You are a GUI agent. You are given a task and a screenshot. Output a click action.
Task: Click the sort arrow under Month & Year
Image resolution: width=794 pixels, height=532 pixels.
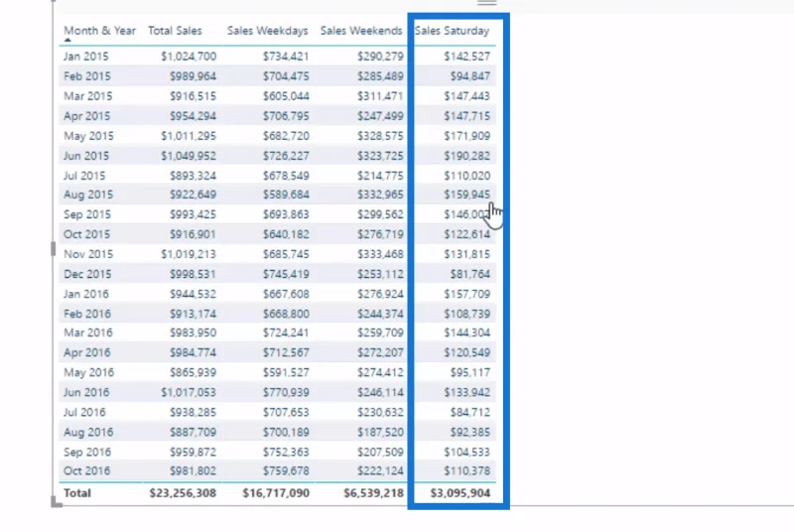67,40
